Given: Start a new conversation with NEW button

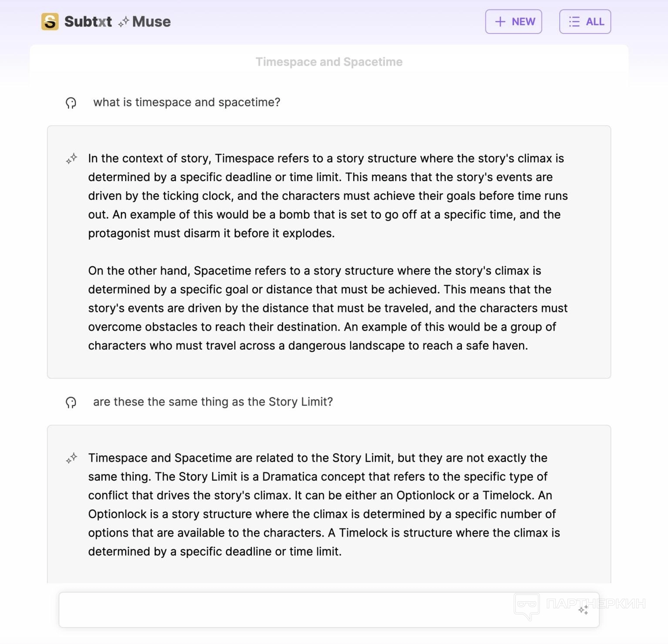Looking at the screenshot, I should pos(514,22).
